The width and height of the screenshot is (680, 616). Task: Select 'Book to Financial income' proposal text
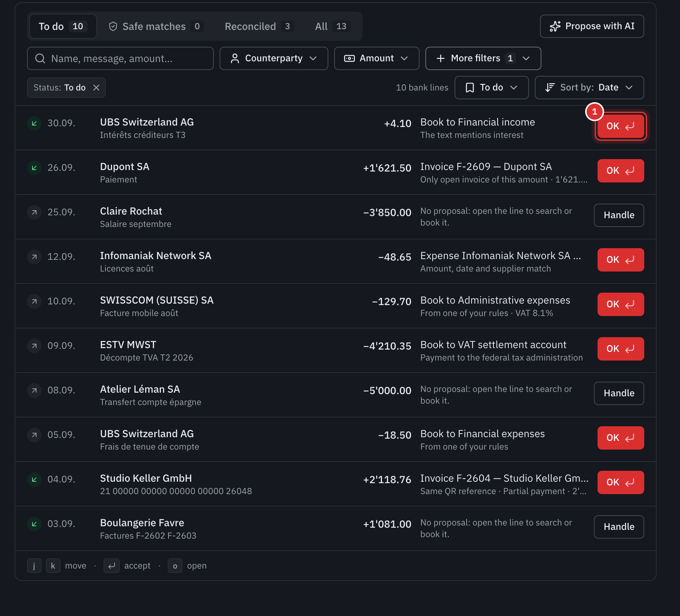(x=478, y=122)
